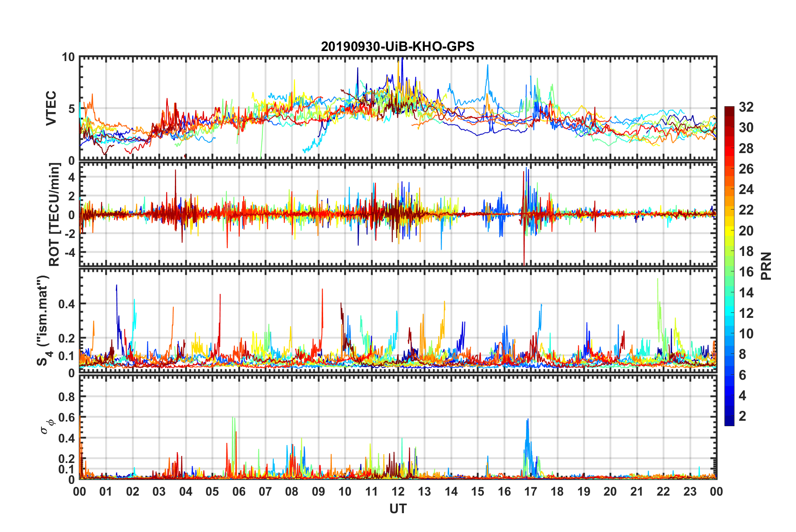Select colorbar tick label "32"
Image resolution: width=796 pixels, height=532 pixels.
coord(746,107)
